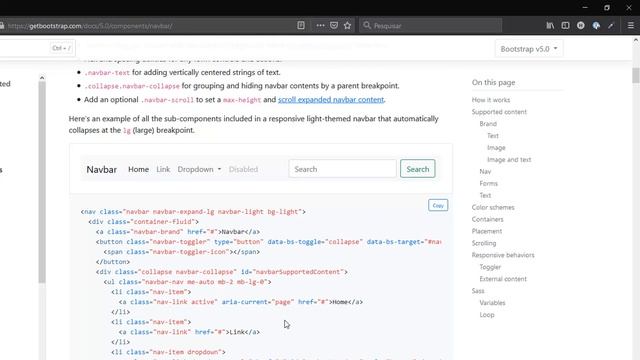Go to External content section
This screenshot has width=640, height=360.
(503, 279)
